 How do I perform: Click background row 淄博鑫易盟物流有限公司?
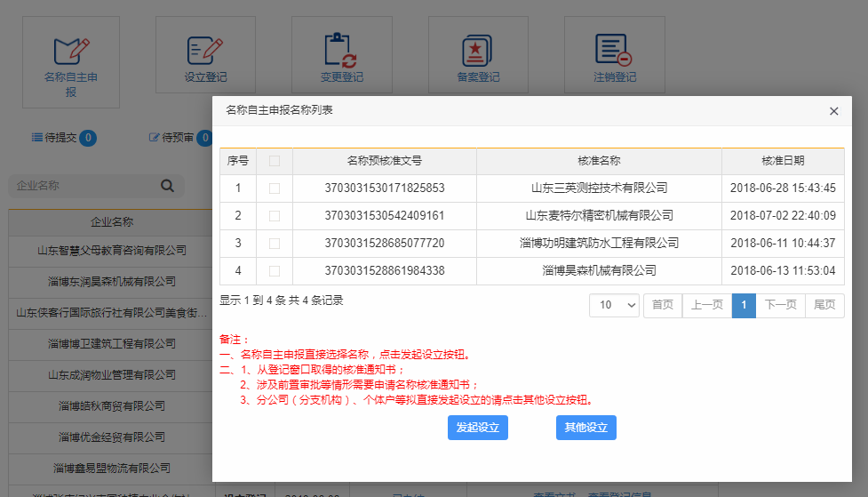point(112,469)
